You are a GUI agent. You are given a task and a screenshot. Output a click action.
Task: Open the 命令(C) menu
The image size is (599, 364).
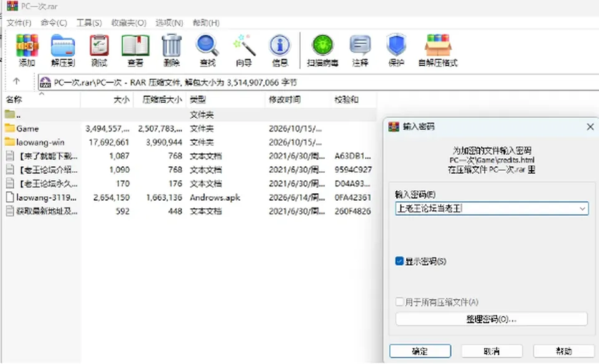coord(54,23)
